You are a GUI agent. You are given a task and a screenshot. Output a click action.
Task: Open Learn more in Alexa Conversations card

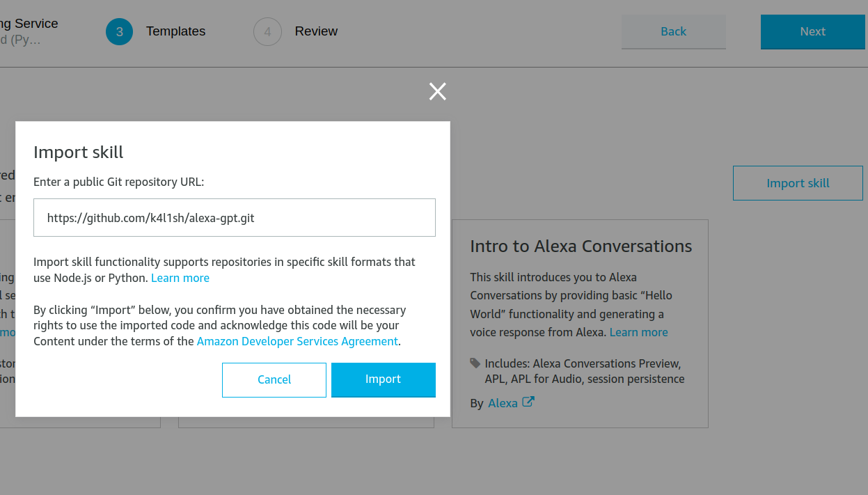(x=638, y=332)
